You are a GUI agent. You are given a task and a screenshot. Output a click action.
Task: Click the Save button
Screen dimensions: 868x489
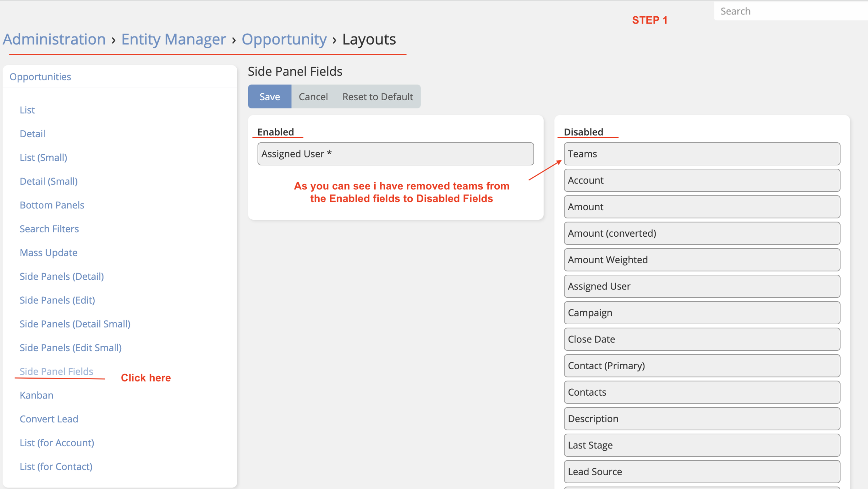tap(269, 97)
